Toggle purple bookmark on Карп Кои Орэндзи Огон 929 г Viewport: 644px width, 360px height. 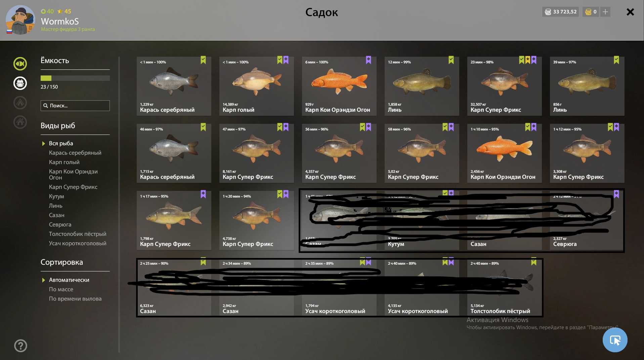point(369,60)
